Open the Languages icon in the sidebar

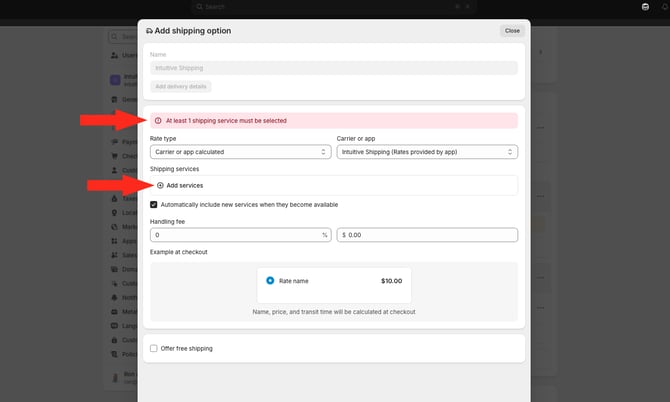point(114,326)
